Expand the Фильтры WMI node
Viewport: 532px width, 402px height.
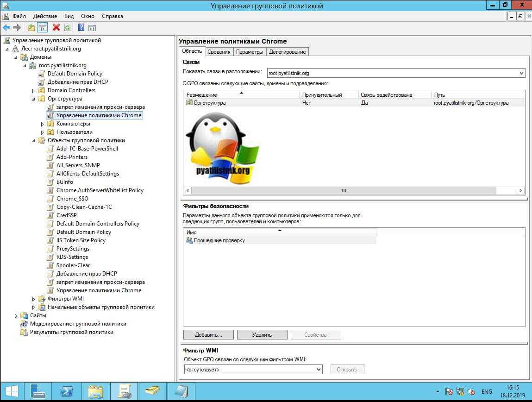33,299
